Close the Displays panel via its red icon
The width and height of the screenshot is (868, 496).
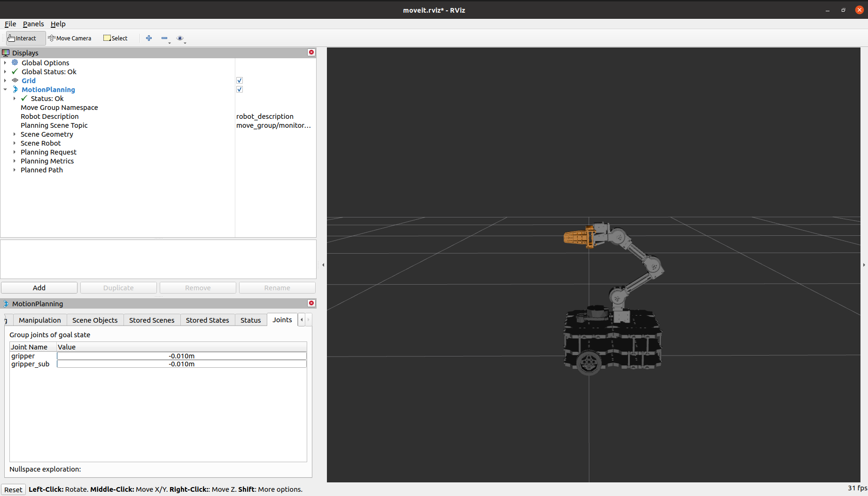pyautogui.click(x=311, y=52)
